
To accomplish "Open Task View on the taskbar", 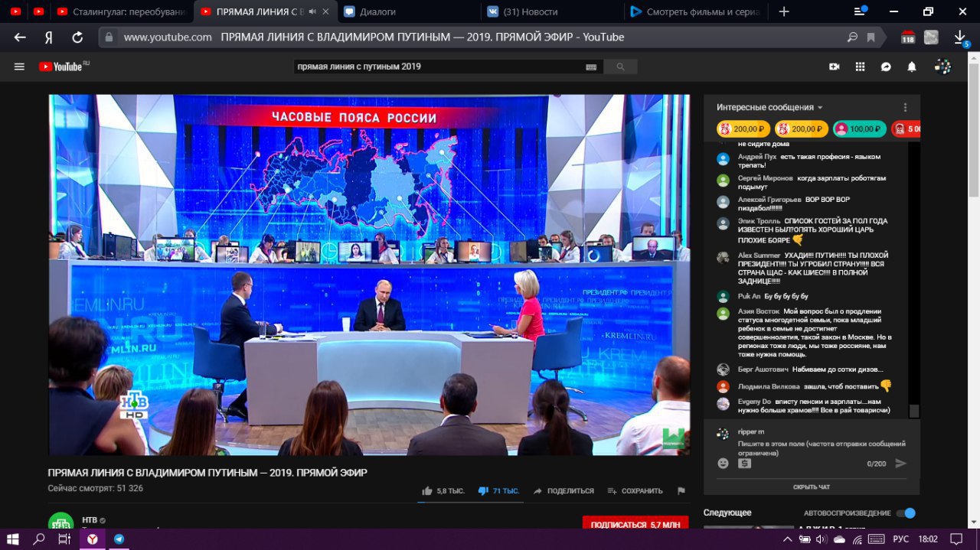I will pos(64,539).
